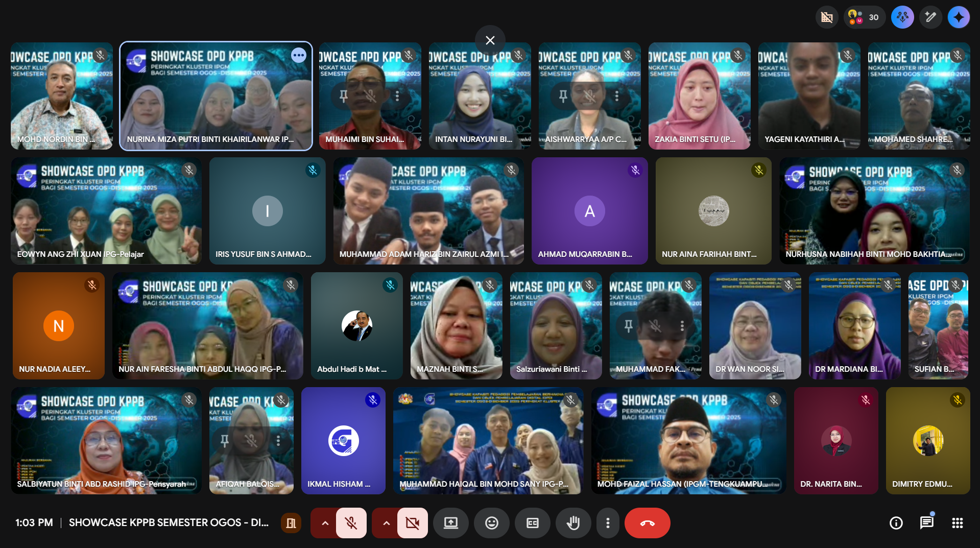Select MOHD FAIZAL HASSAN video tile

point(688,440)
